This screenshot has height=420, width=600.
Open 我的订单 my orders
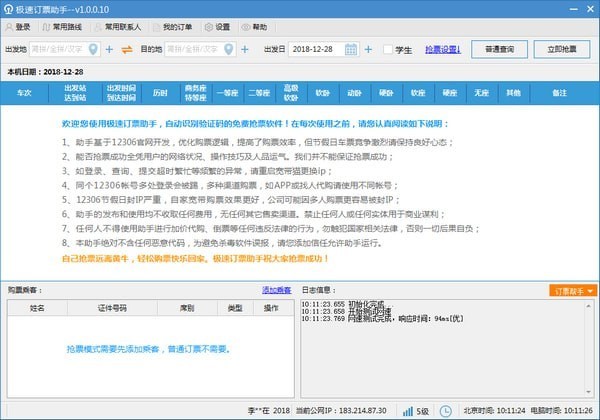173,27
